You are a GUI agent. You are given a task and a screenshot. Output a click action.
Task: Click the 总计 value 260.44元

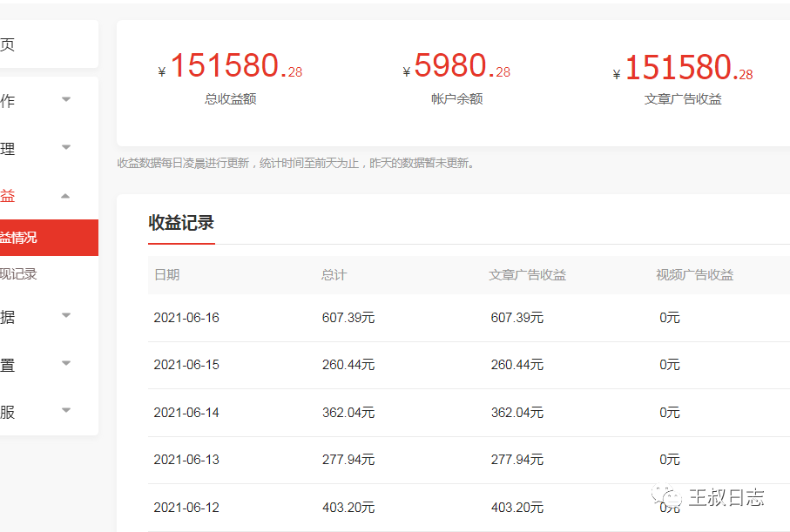tap(348, 365)
